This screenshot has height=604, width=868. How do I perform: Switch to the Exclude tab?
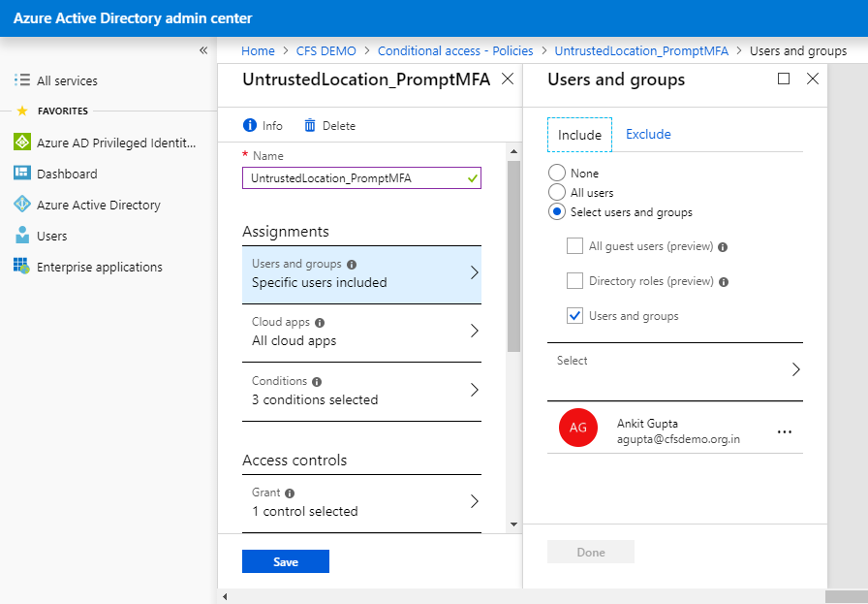click(x=648, y=134)
